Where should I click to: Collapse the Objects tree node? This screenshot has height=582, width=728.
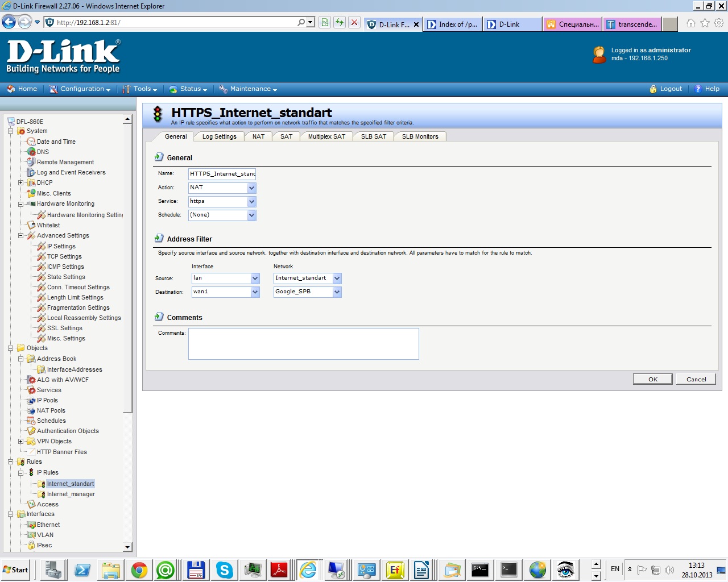(11, 348)
